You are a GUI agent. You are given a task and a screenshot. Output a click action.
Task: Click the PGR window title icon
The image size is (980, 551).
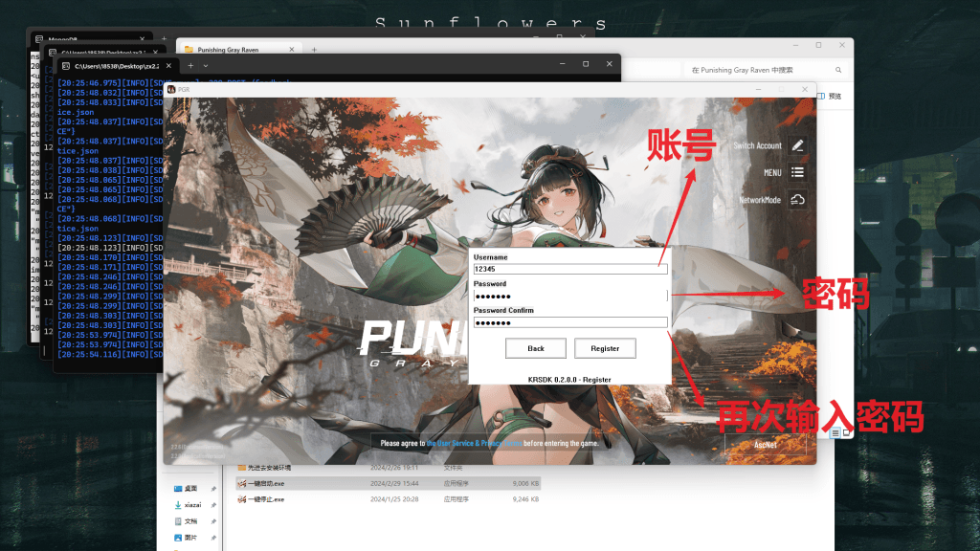171,89
